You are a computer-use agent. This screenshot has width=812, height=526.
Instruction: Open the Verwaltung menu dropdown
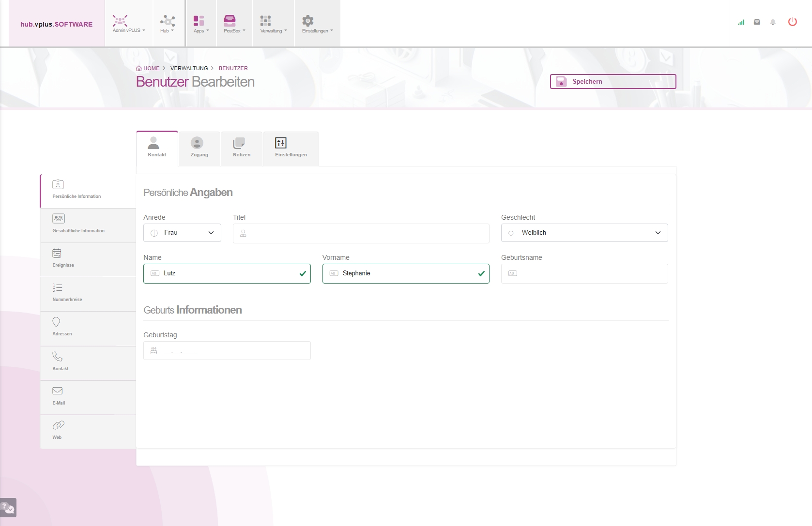click(273, 24)
